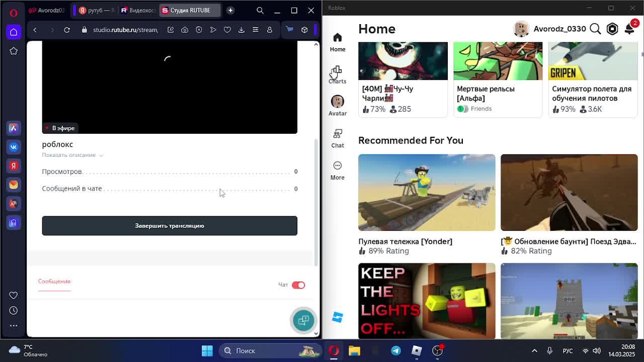Click the snapshot camera icon in the address bar
This screenshot has width=644, height=362.
click(x=185, y=30)
